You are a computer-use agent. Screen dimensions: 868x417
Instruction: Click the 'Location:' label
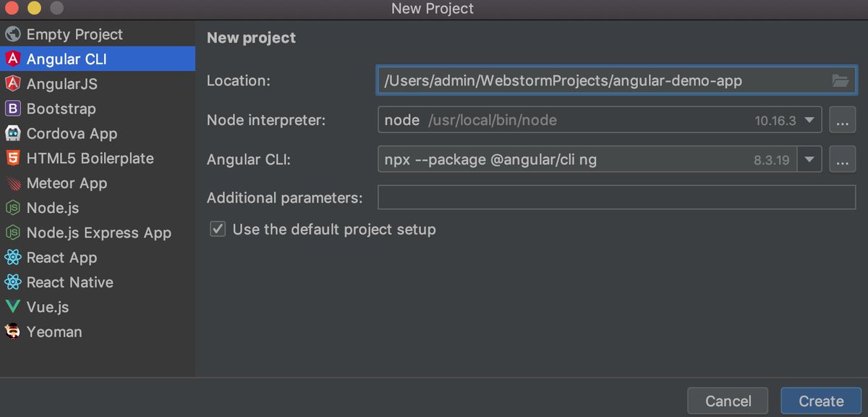point(239,80)
